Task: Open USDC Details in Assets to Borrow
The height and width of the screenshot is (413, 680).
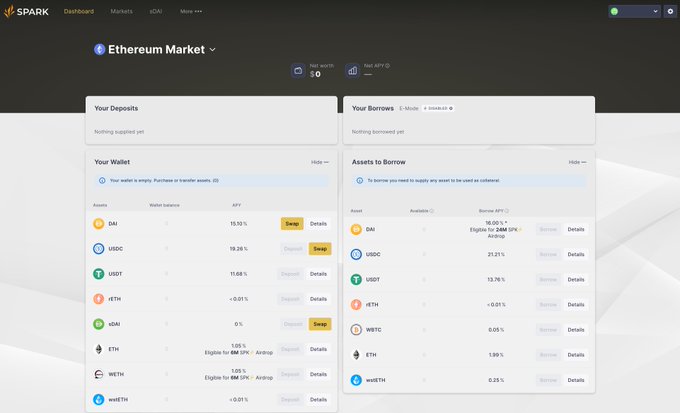Action: tap(576, 254)
